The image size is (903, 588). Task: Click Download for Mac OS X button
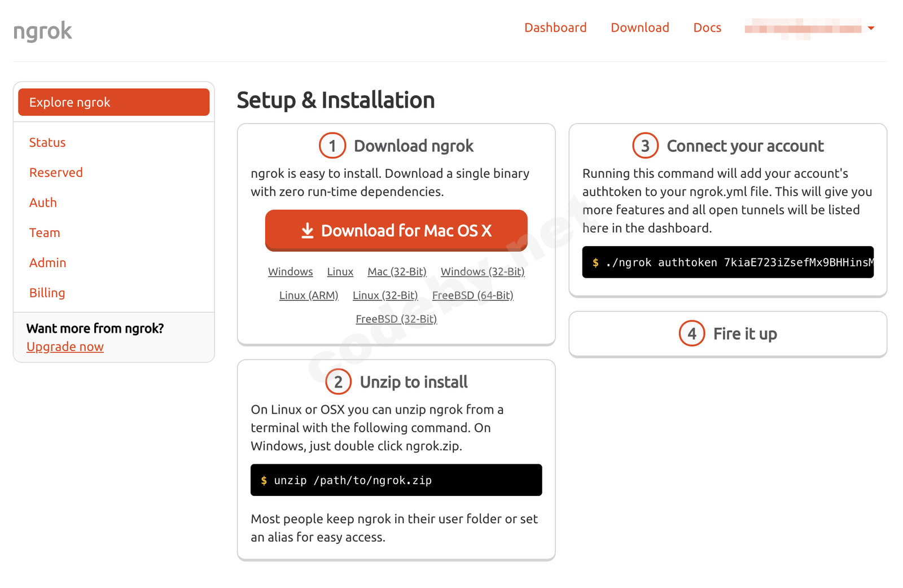coord(396,230)
